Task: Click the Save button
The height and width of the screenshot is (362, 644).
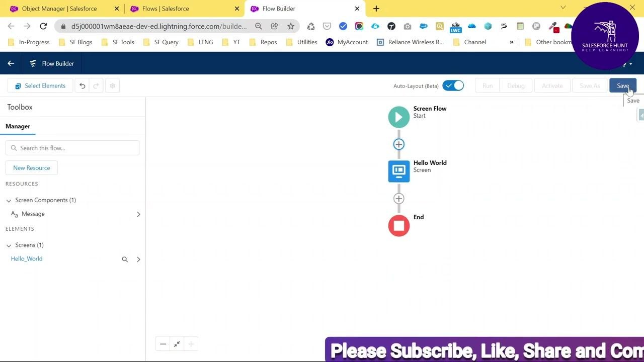Action: coord(623,86)
